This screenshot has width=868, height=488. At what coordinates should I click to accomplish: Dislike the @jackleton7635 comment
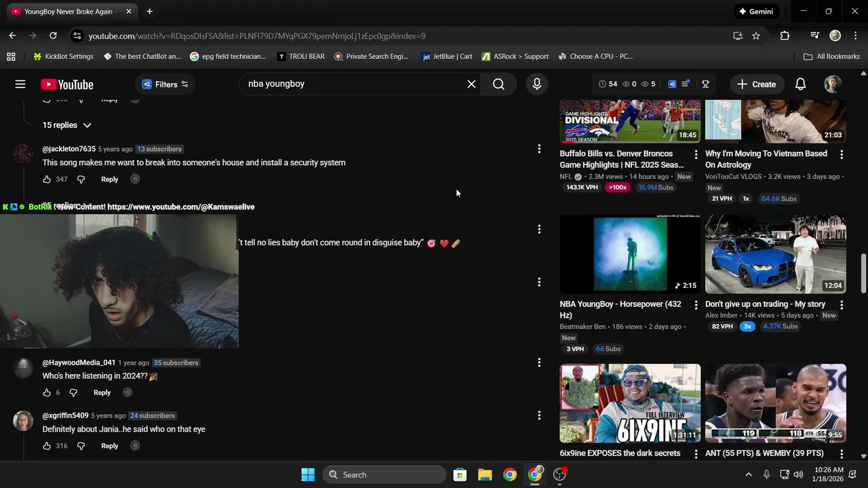click(x=81, y=180)
